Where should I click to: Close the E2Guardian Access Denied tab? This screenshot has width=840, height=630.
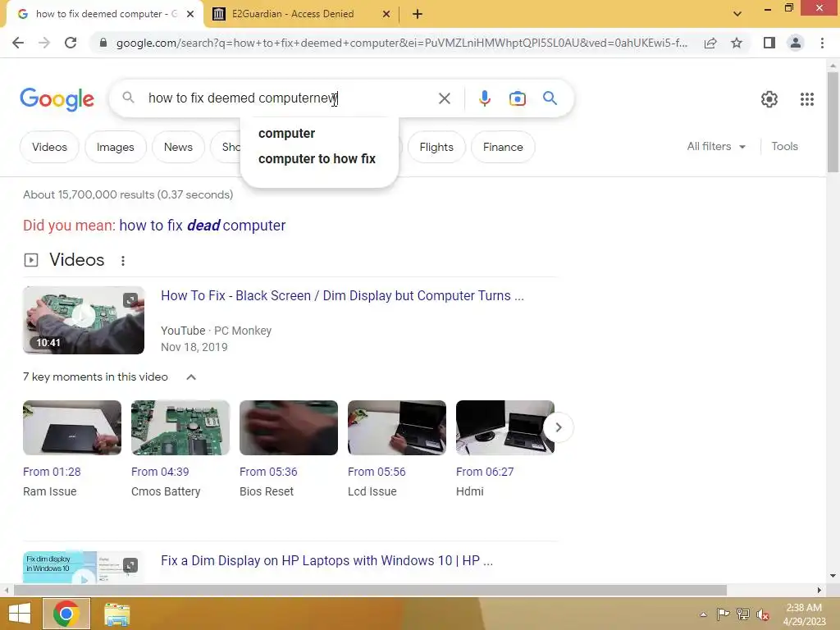click(386, 14)
